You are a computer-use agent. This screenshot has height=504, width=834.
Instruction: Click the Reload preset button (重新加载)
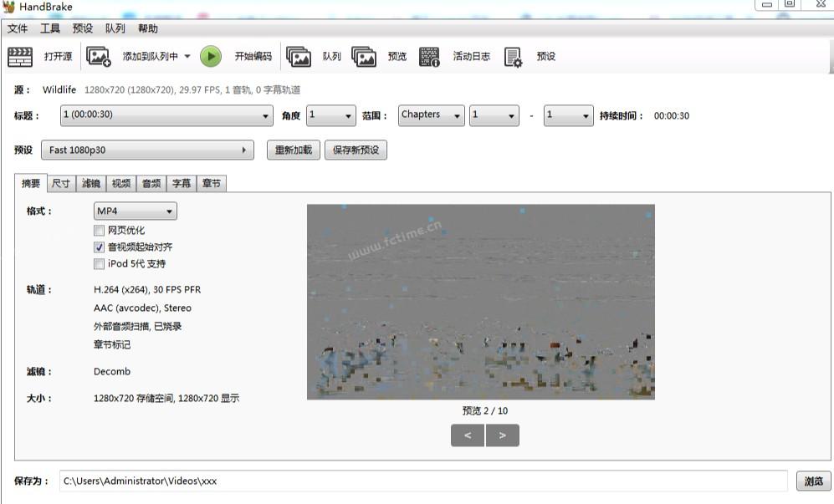[x=294, y=150]
